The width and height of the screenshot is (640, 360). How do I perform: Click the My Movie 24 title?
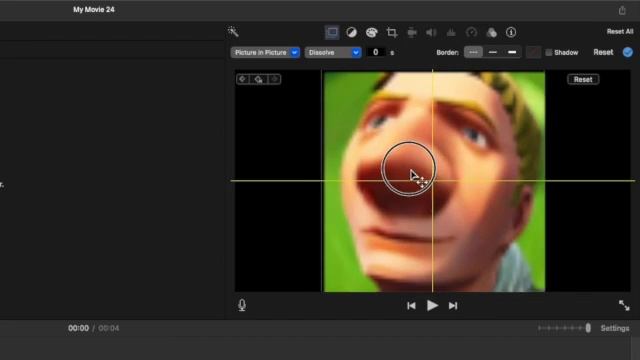pyautogui.click(x=94, y=9)
